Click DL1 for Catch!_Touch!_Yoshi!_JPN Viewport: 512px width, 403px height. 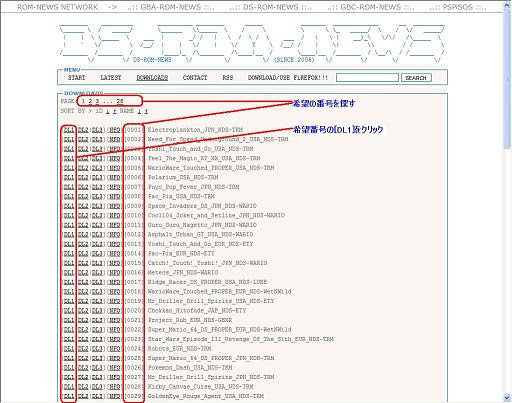click(69, 263)
